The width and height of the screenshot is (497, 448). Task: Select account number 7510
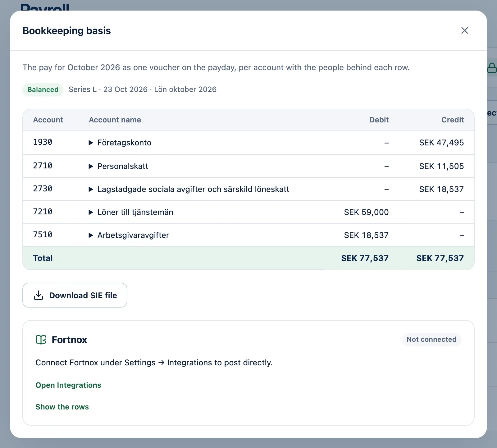tap(43, 235)
